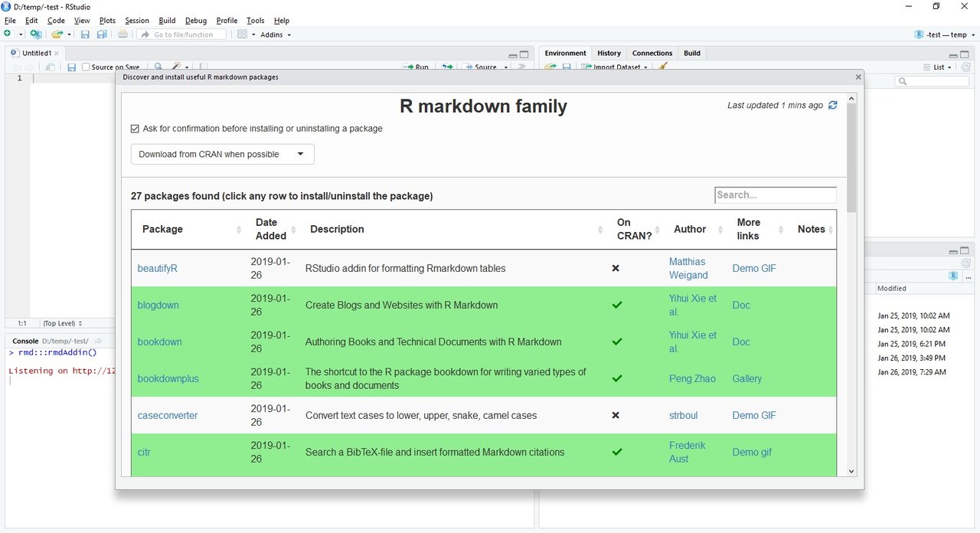Click the Open file folder icon
This screenshot has width=980, height=533.
pyautogui.click(x=57, y=34)
